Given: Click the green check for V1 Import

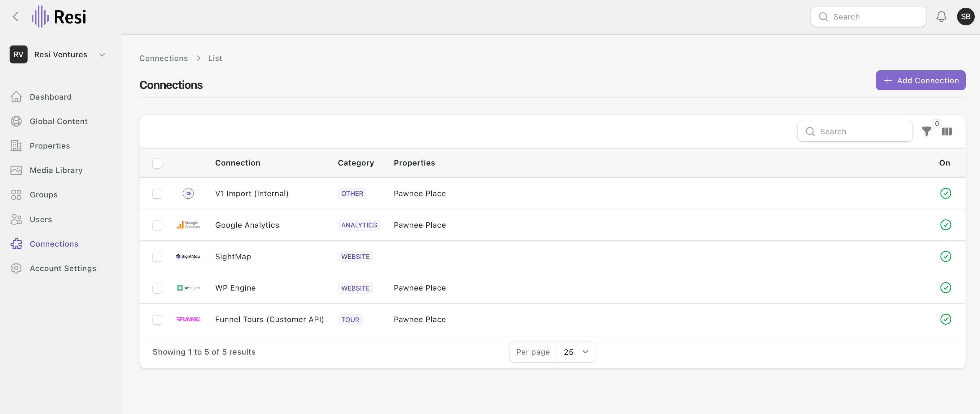Looking at the screenshot, I should pyautogui.click(x=945, y=193).
